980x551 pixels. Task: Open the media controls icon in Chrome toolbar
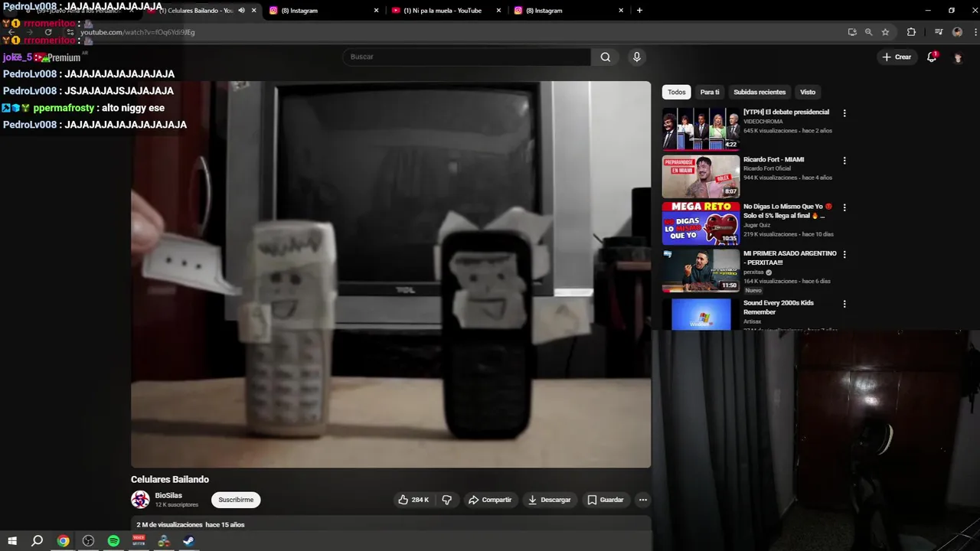[x=939, y=32]
